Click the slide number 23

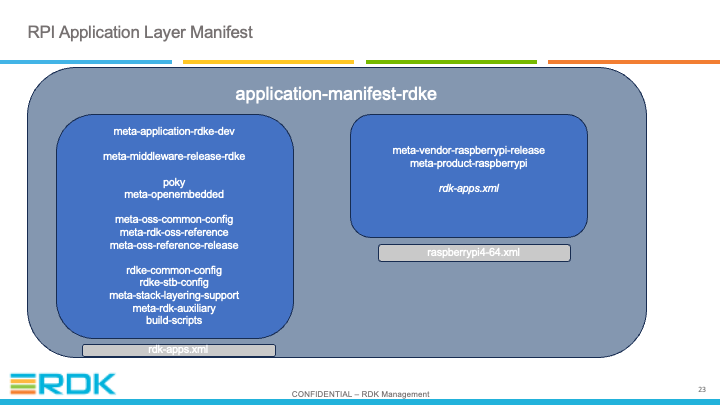point(702,389)
